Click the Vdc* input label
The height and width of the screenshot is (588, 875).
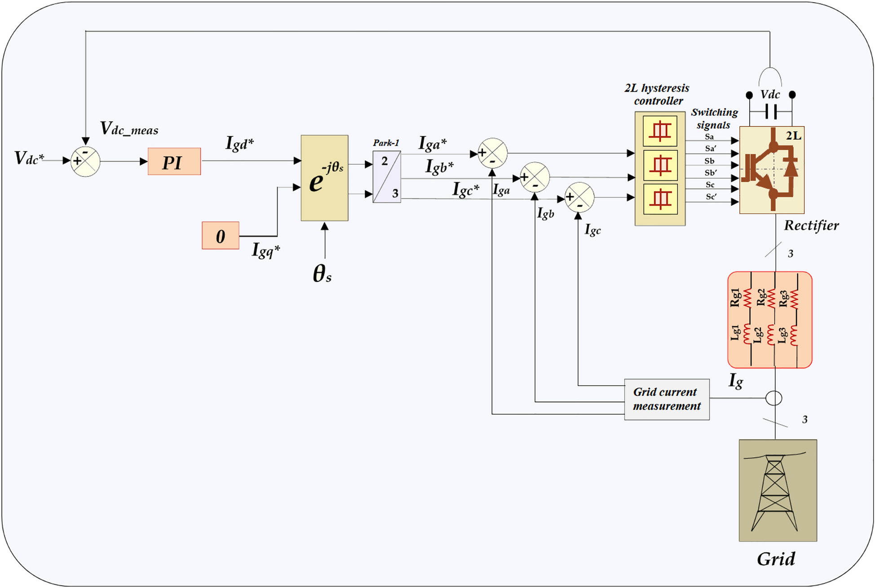click(28, 158)
